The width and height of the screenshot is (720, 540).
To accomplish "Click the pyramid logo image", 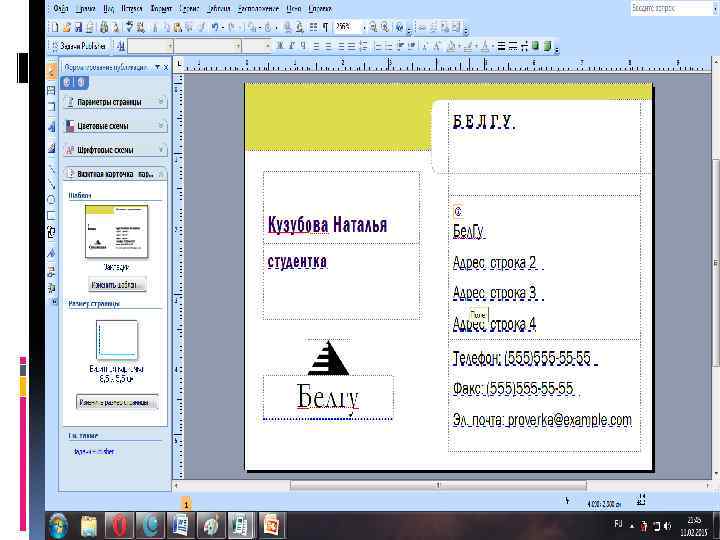I will pos(329,358).
